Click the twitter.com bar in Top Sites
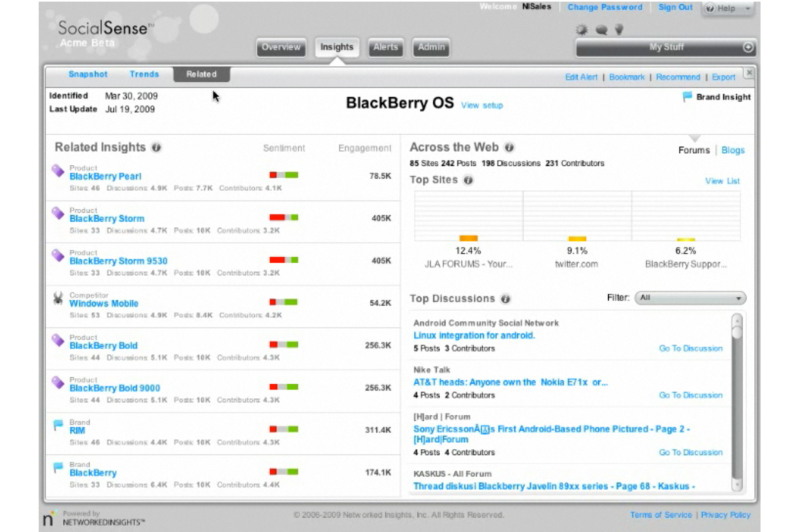The height and width of the screenshot is (532, 798). click(577, 238)
